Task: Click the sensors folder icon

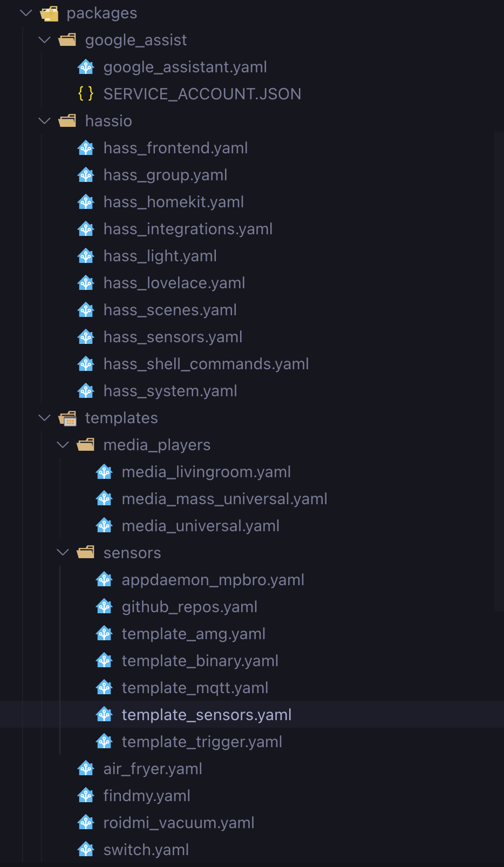Action: coord(86,553)
